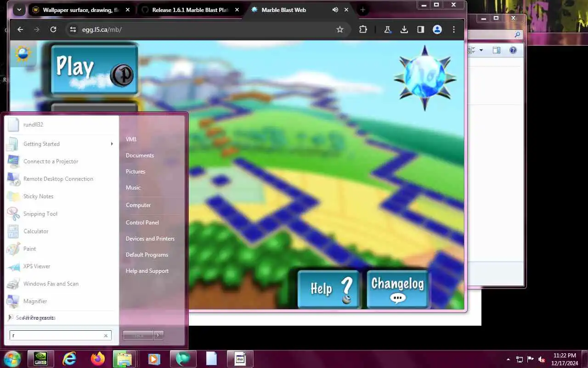
Task: Toggle preview pane in Explorer window
Action: [497, 50]
